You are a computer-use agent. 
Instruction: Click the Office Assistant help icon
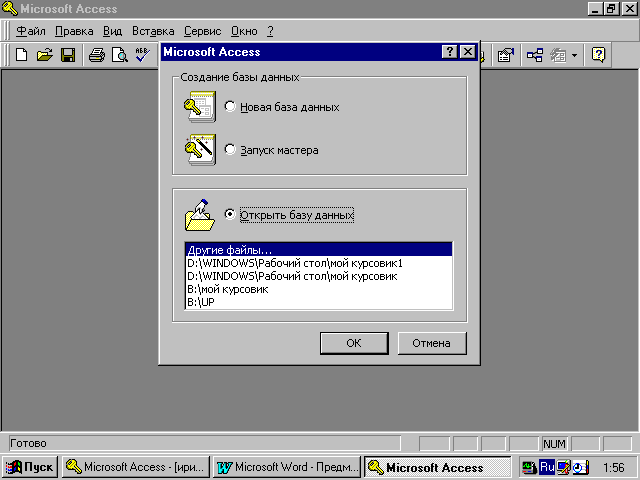(x=598, y=54)
